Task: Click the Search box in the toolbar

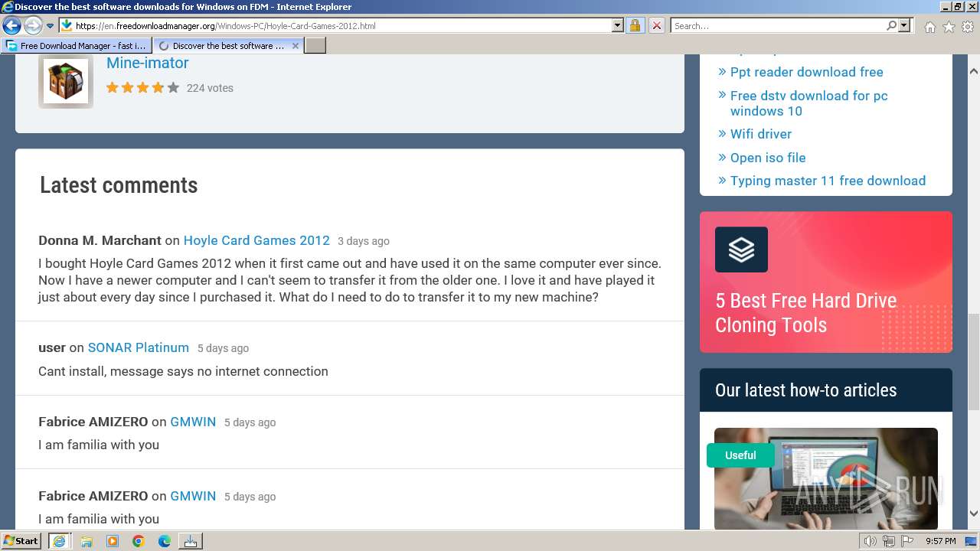Action: point(778,26)
